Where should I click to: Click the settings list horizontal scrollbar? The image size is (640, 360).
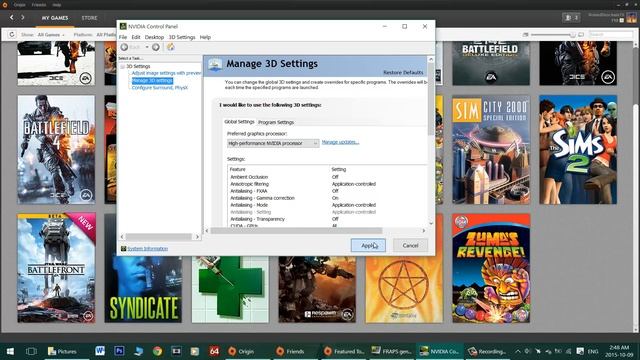[x=297, y=231]
